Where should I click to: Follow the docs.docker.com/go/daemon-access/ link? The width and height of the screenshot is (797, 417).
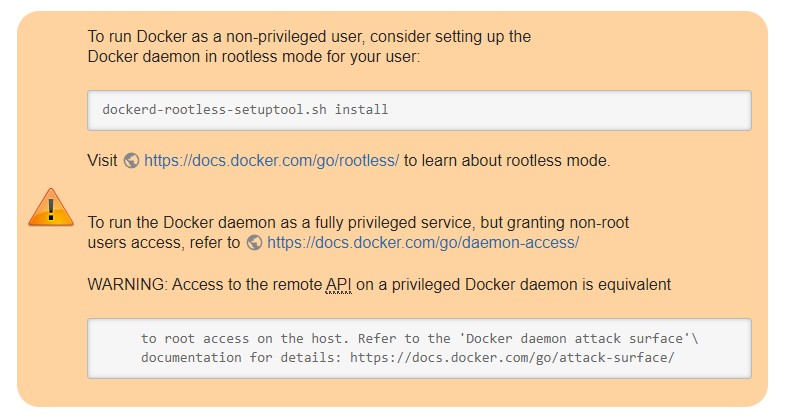click(423, 242)
